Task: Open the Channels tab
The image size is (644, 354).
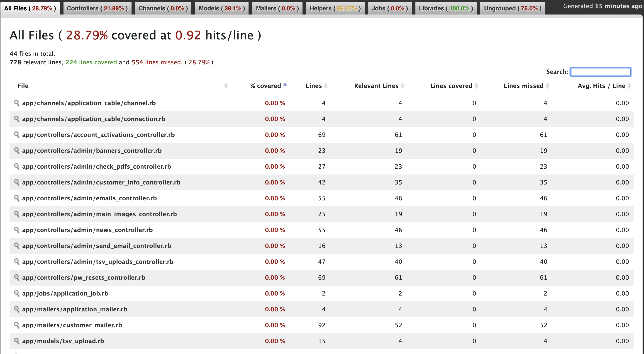Action: click(x=163, y=8)
